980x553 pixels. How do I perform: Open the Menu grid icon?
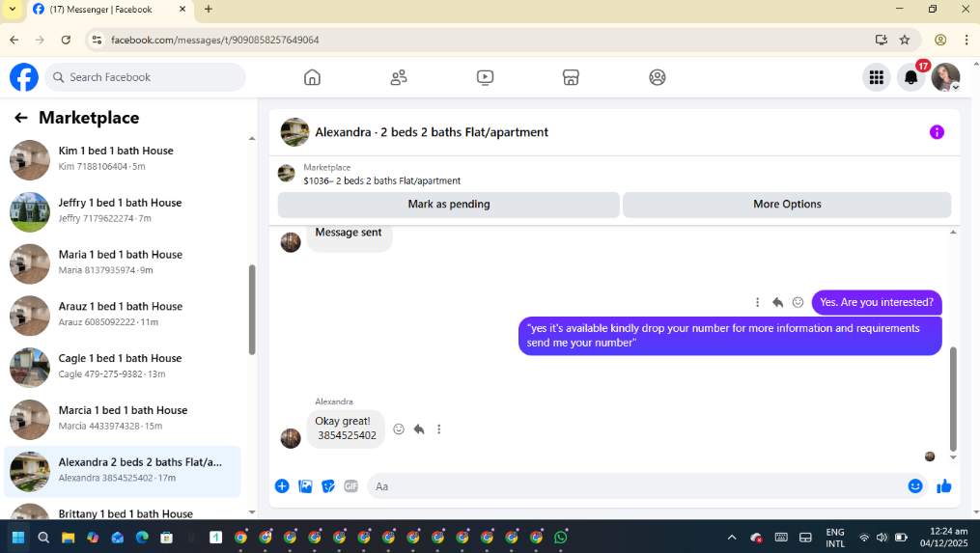click(877, 77)
